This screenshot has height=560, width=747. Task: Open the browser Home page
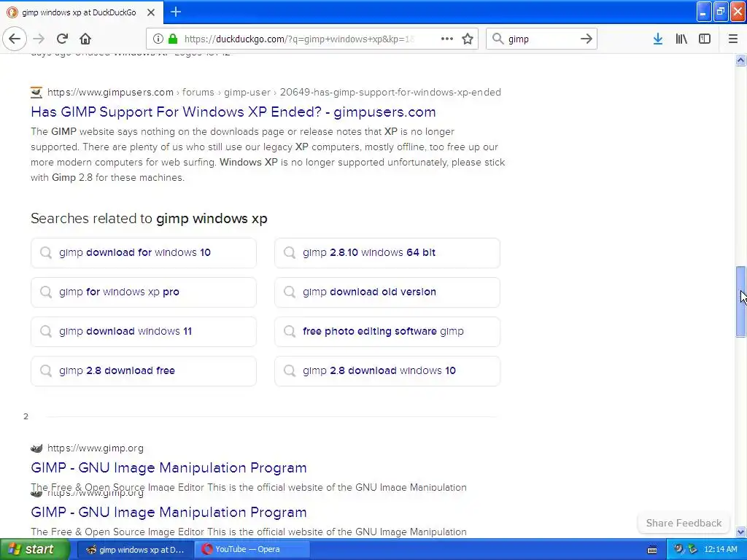click(85, 39)
